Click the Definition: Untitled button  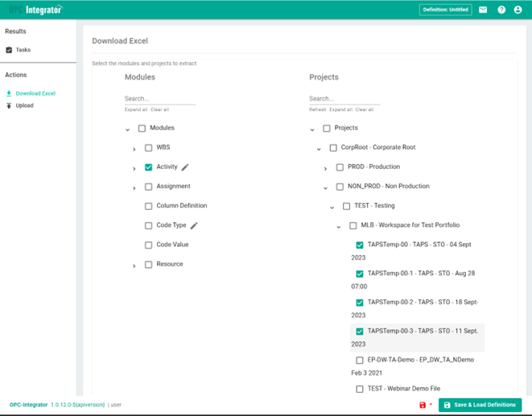[x=446, y=10]
